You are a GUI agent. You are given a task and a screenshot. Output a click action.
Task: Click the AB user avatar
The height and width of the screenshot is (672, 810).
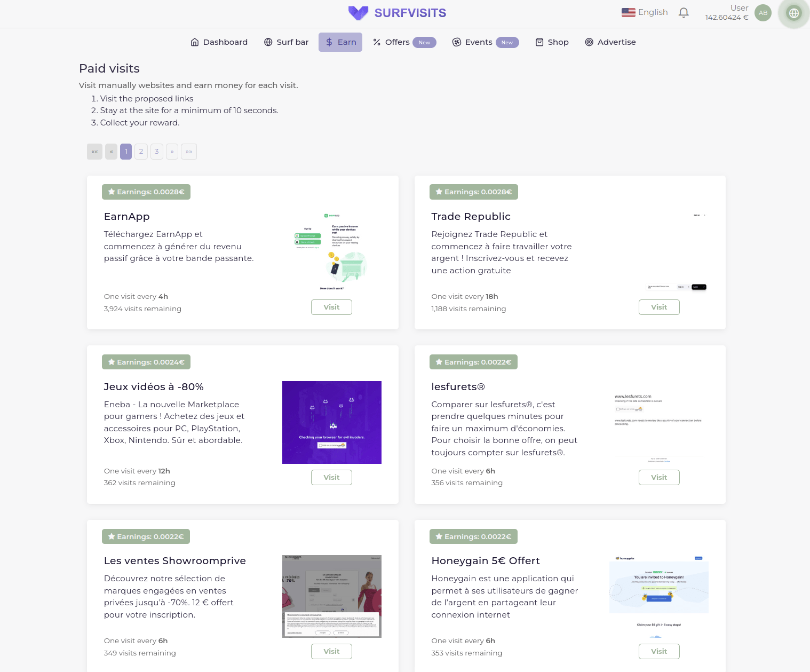[763, 13]
